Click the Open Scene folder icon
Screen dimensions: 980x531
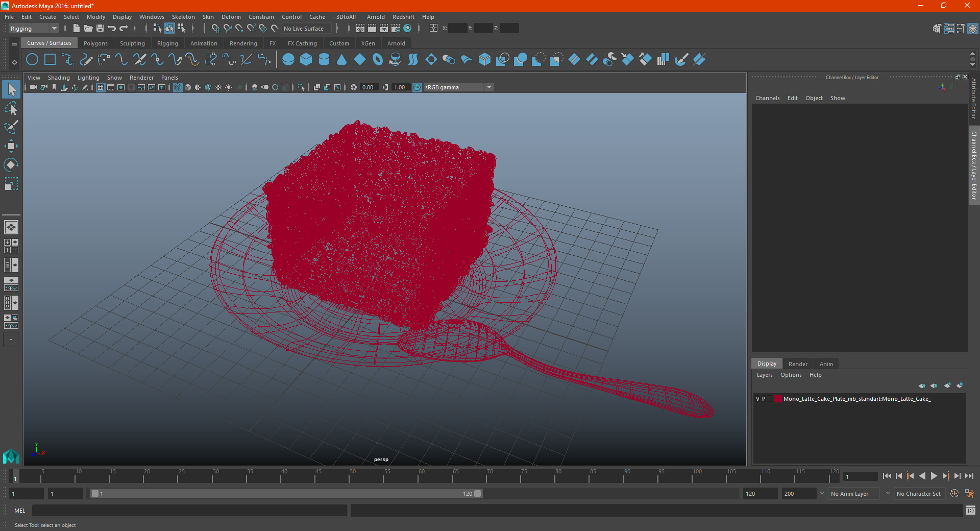click(88, 29)
